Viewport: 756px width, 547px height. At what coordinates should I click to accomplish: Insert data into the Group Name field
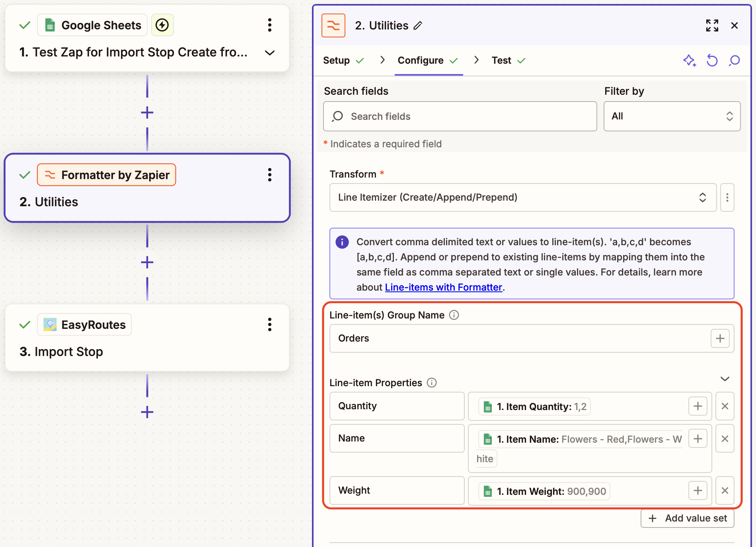pyautogui.click(x=720, y=338)
